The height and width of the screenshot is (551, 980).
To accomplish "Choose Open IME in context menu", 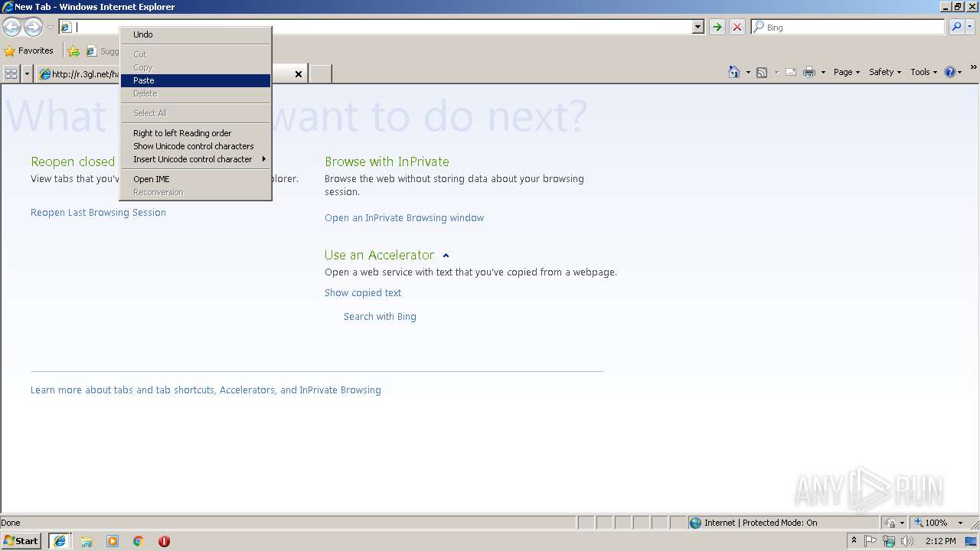I will (x=196, y=179).
